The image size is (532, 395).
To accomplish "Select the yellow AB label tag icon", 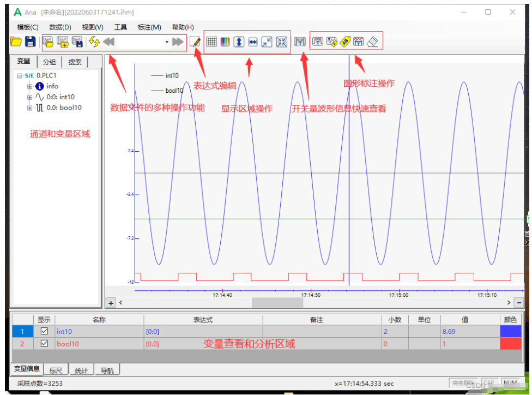I will click(x=345, y=42).
